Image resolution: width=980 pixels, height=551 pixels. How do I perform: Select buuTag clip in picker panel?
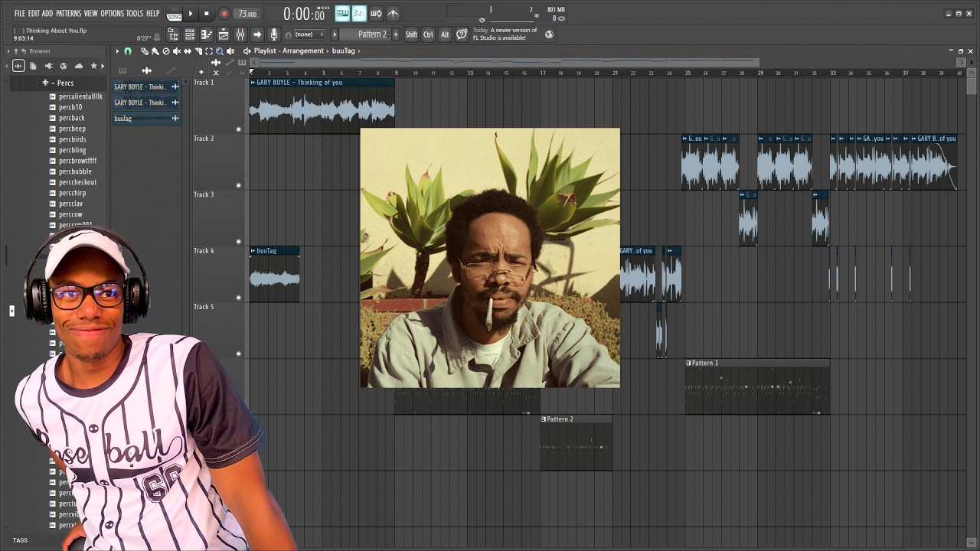[146, 119]
